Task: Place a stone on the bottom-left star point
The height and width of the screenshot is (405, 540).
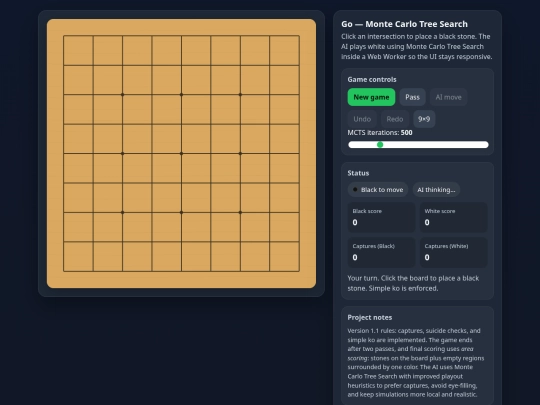Action: coord(123,212)
